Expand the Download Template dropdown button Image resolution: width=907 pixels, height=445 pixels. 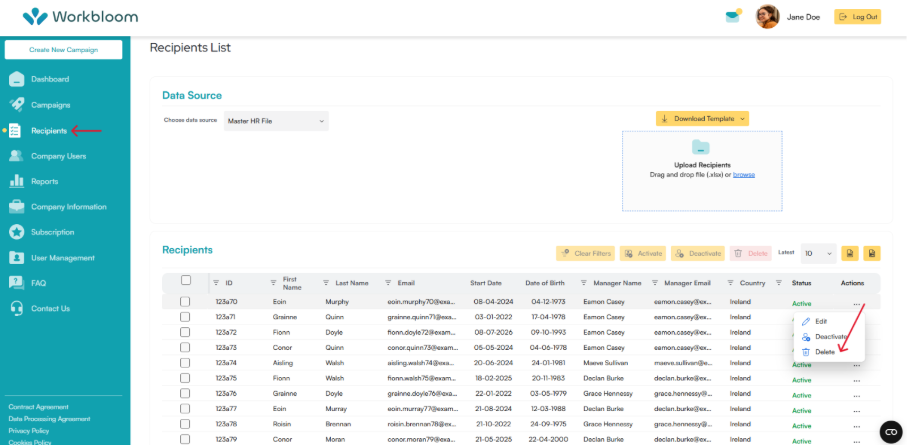[x=702, y=119]
